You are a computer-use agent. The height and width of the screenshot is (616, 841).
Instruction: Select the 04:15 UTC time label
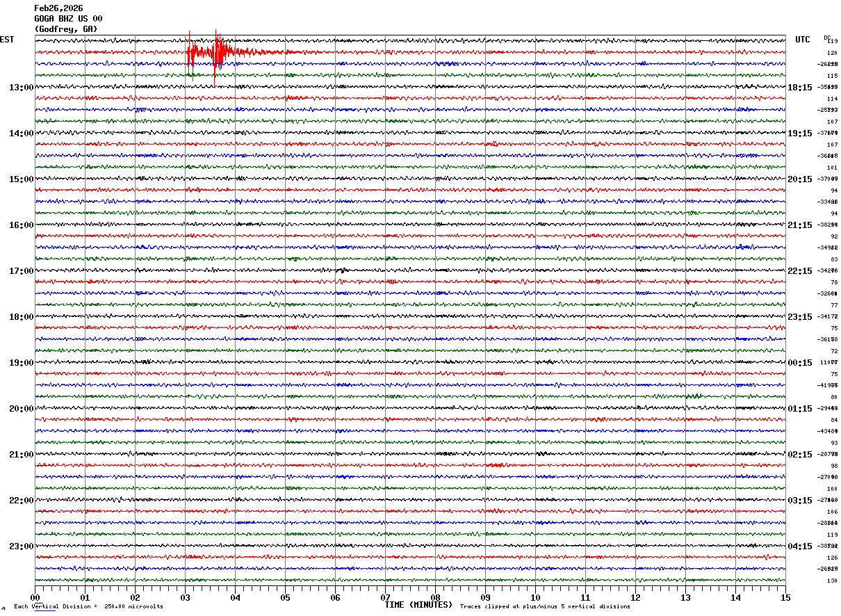click(799, 546)
